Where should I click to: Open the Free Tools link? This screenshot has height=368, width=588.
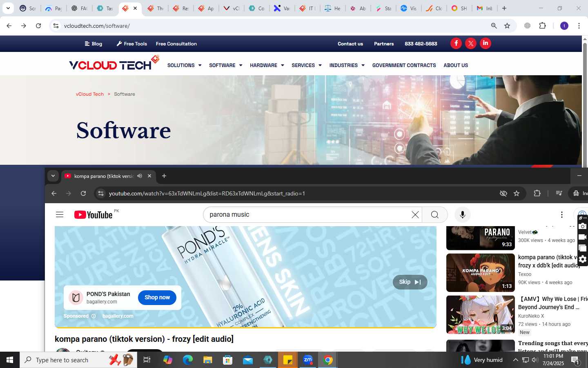(131, 44)
